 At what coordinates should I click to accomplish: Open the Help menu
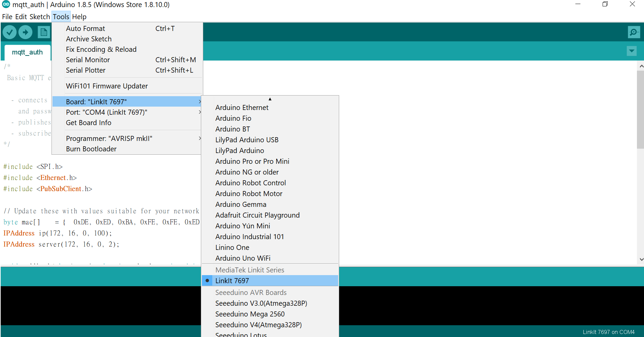tap(79, 17)
